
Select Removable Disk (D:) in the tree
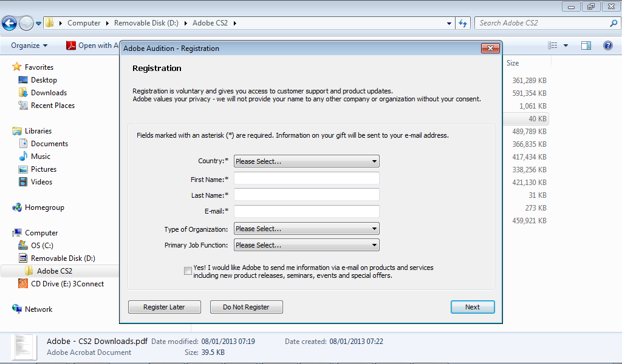coord(63,258)
